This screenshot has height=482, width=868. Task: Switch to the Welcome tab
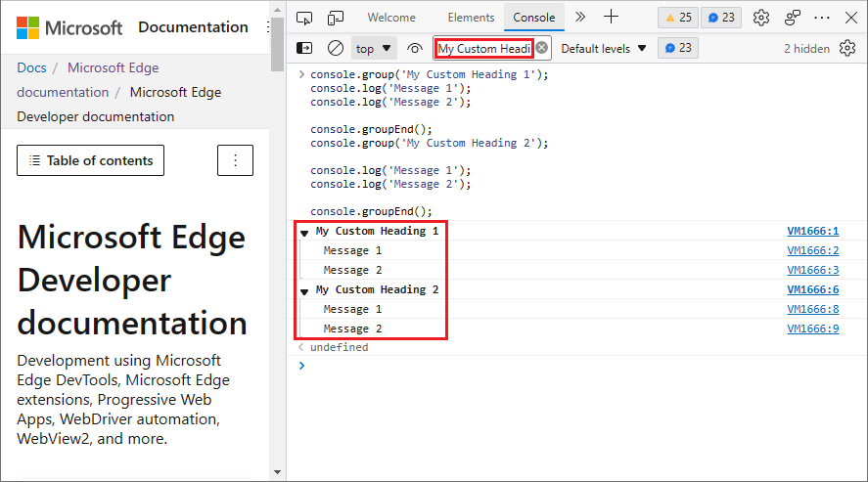pyautogui.click(x=391, y=18)
